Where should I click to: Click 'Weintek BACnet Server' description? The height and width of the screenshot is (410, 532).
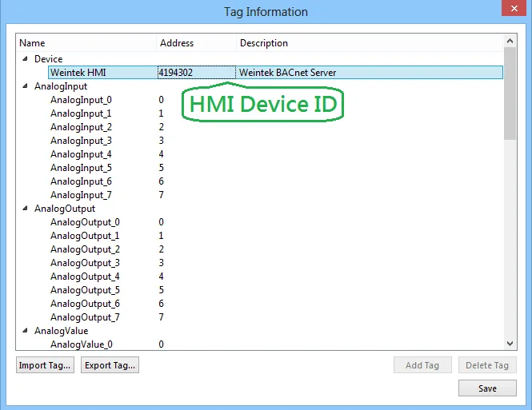(287, 73)
